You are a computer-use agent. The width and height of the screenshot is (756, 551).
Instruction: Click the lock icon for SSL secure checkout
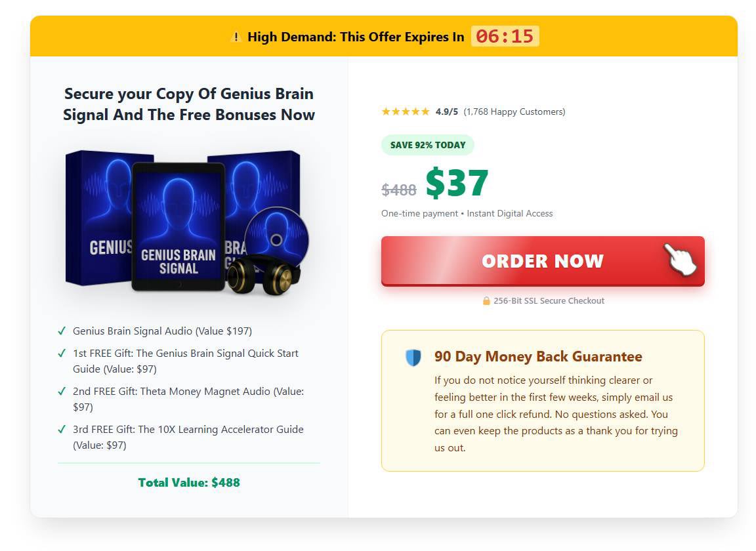click(485, 300)
